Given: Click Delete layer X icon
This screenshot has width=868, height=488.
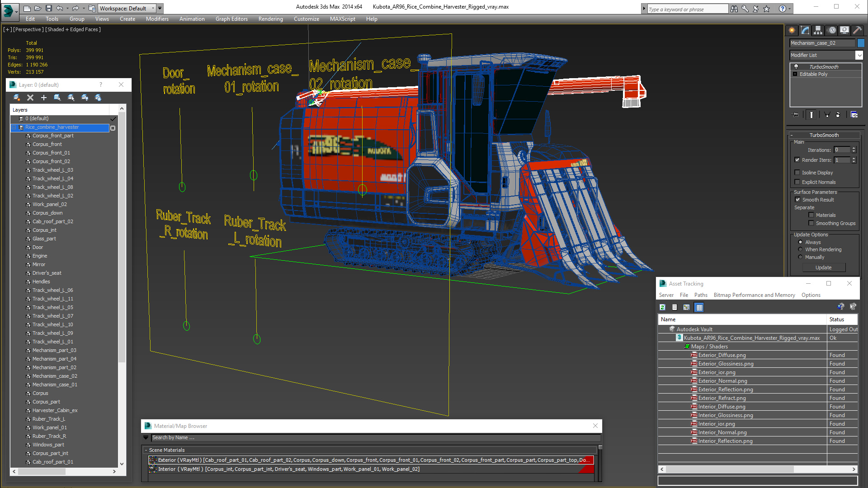Looking at the screenshot, I should (x=30, y=98).
